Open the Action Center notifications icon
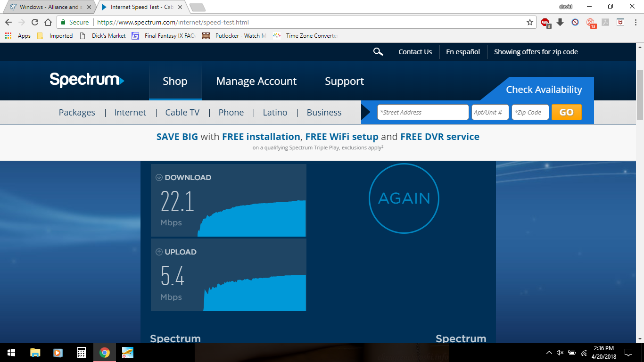Viewport: 644px width, 362px height. pyautogui.click(x=628, y=353)
